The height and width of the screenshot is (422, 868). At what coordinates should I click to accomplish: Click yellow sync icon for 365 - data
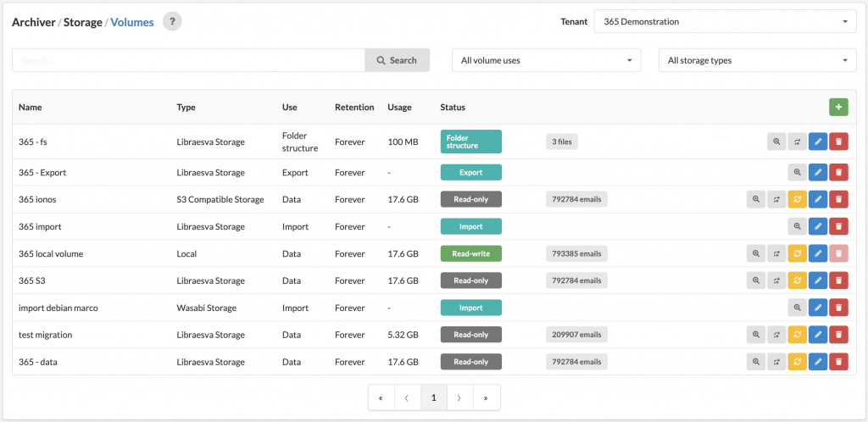click(x=797, y=362)
